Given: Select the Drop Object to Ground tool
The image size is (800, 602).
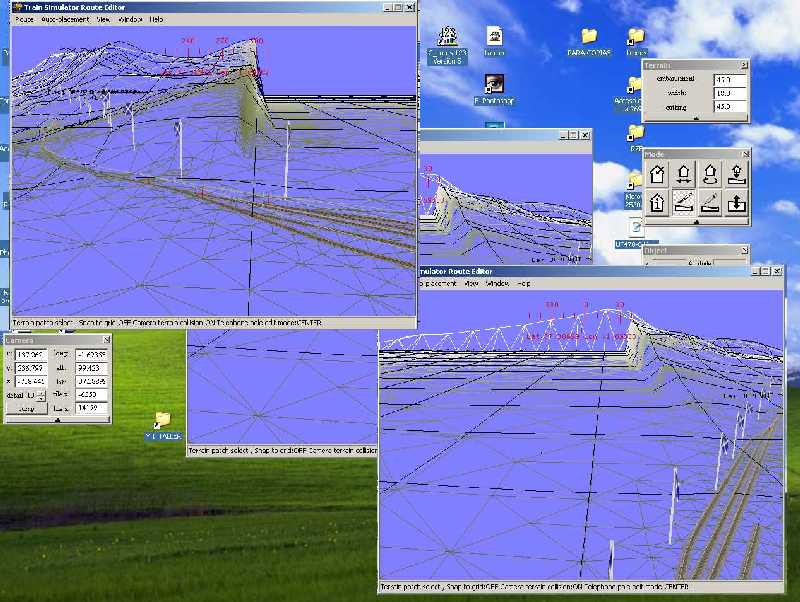Looking at the screenshot, I should [737, 175].
